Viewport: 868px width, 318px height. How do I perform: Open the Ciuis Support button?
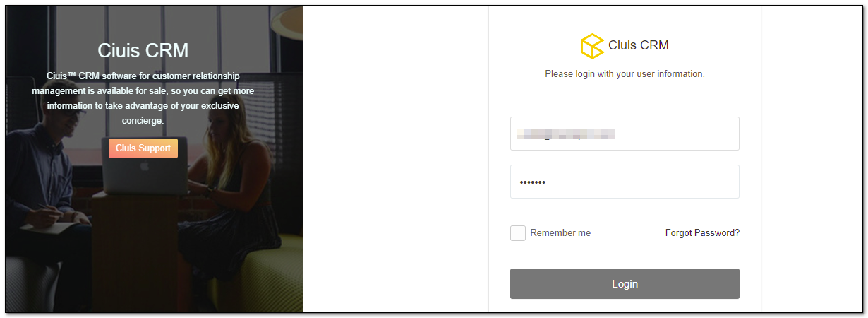click(x=143, y=148)
